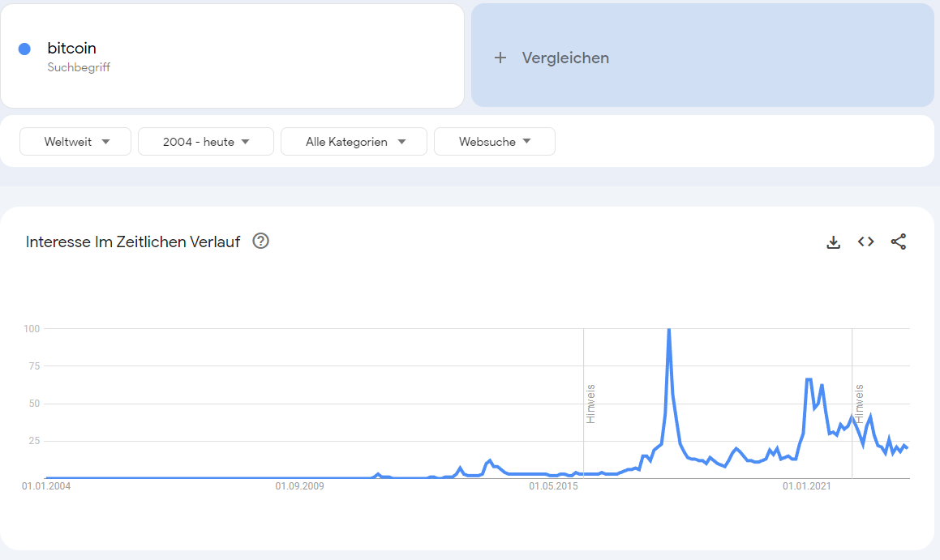Click the Interesse Im Zeitlichen Verlauf heading
This screenshot has width=940, height=560.
pyautogui.click(x=133, y=242)
